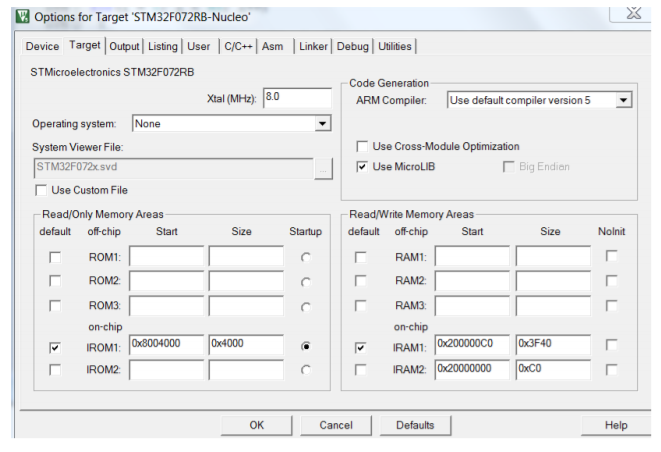
Task: Enable NoInit for RAM2
Action: [611, 281]
